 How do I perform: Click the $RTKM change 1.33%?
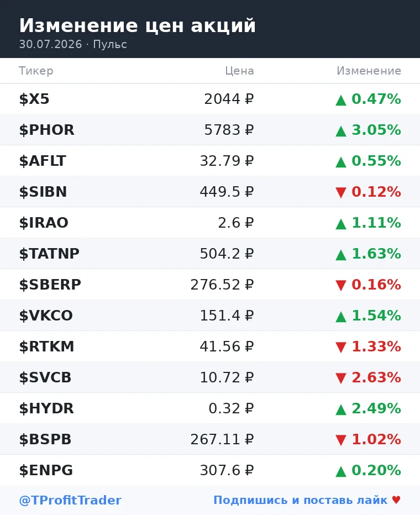(x=376, y=346)
